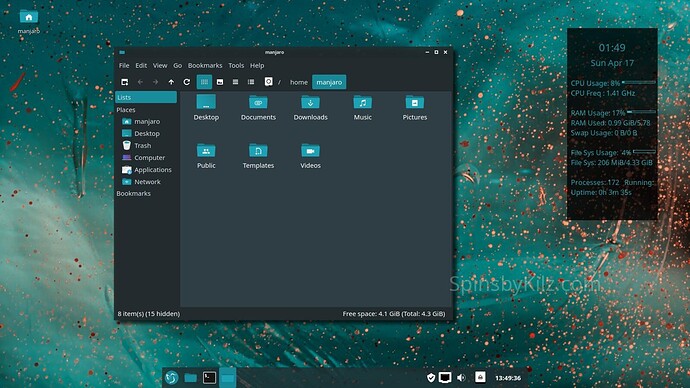Click the home path button
Viewport: 690px width, 388px height.
(299, 82)
